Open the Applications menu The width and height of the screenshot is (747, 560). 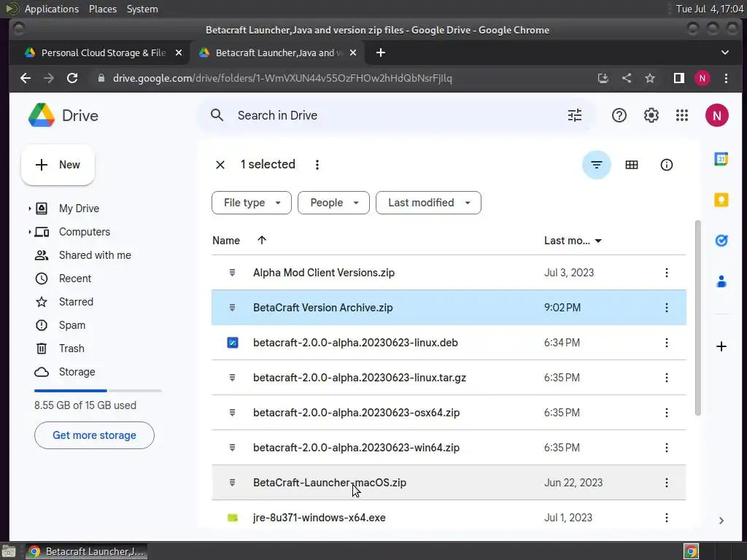pyautogui.click(x=52, y=9)
